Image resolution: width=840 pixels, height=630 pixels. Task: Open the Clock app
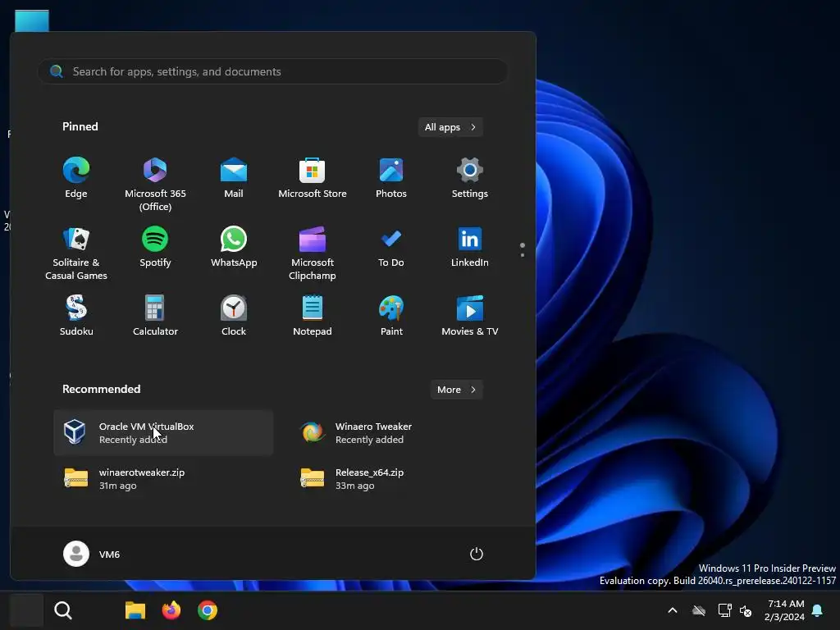point(234,317)
